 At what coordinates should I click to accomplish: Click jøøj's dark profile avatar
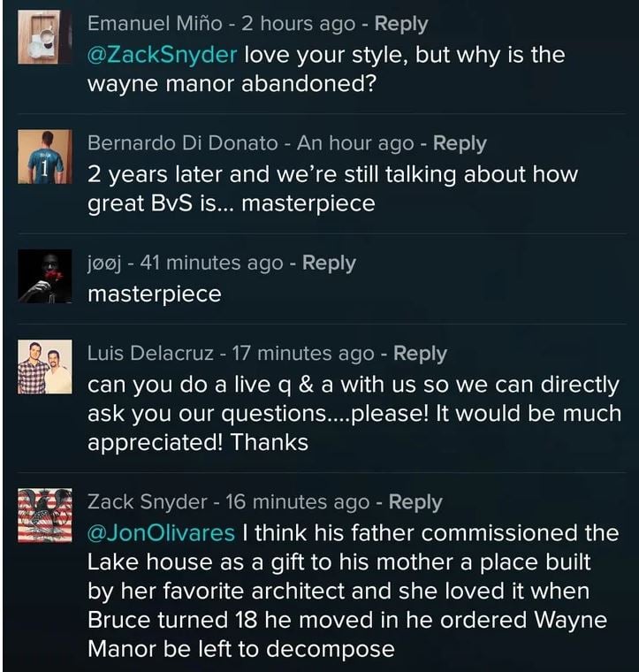pos(44,276)
